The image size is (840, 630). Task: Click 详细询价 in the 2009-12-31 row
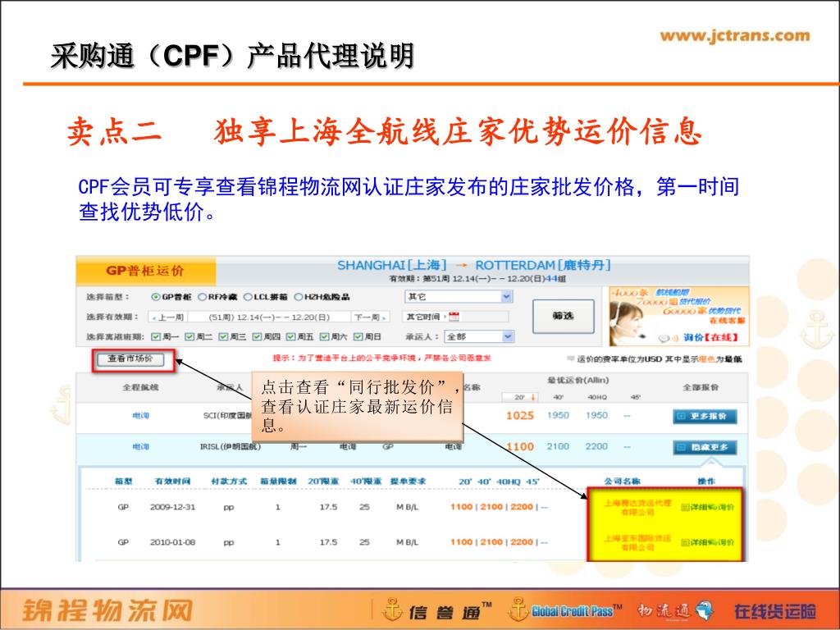(707, 507)
